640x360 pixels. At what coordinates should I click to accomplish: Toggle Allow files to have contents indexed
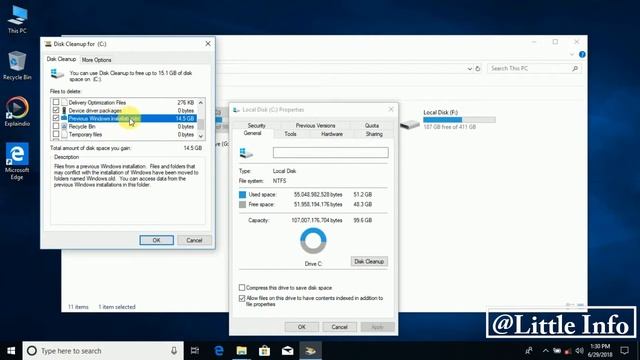coord(242,298)
